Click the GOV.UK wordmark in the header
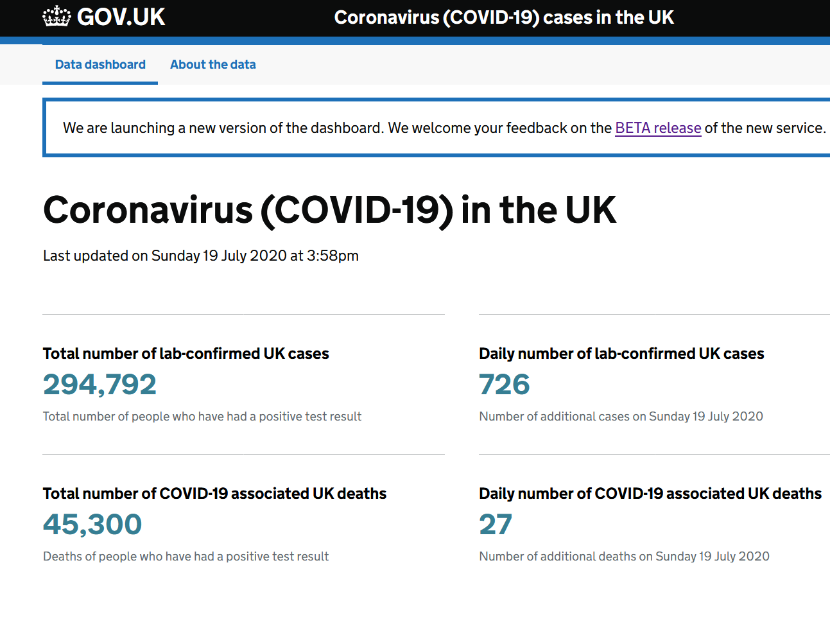This screenshot has width=830, height=644. pyautogui.click(x=121, y=17)
